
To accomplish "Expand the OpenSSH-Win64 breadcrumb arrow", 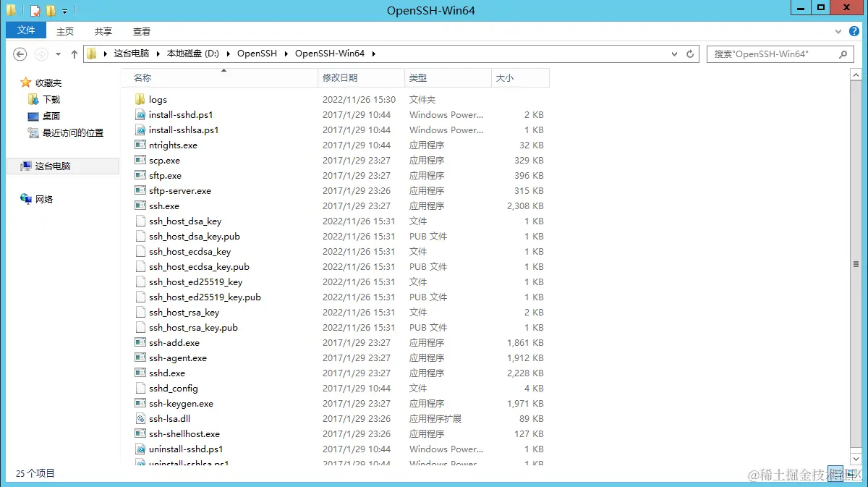I will click(x=374, y=54).
